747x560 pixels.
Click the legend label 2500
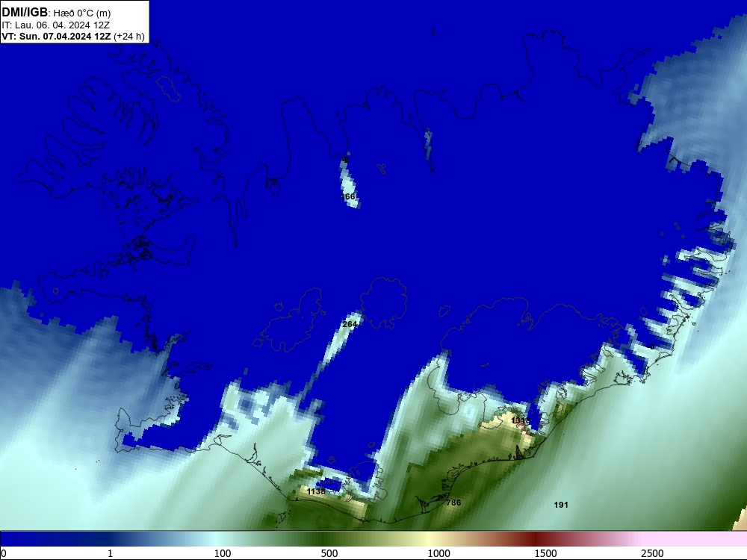tap(652, 553)
